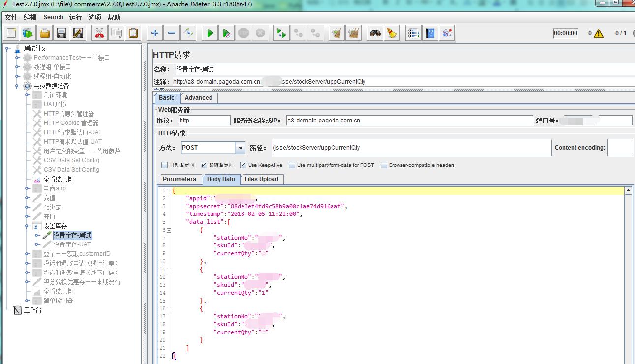635x364 pixels.
Task: Open the Templates icon
Action: (28, 33)
